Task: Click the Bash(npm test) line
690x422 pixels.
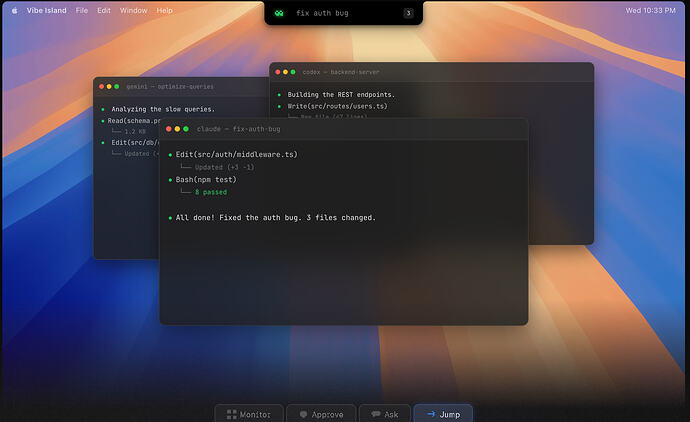Action: point(206,180)
